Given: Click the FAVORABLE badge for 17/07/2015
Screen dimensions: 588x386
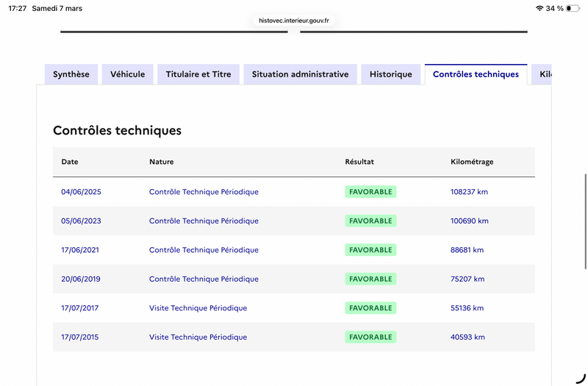Looking at the screenshot, I should [x=370, y=337].
